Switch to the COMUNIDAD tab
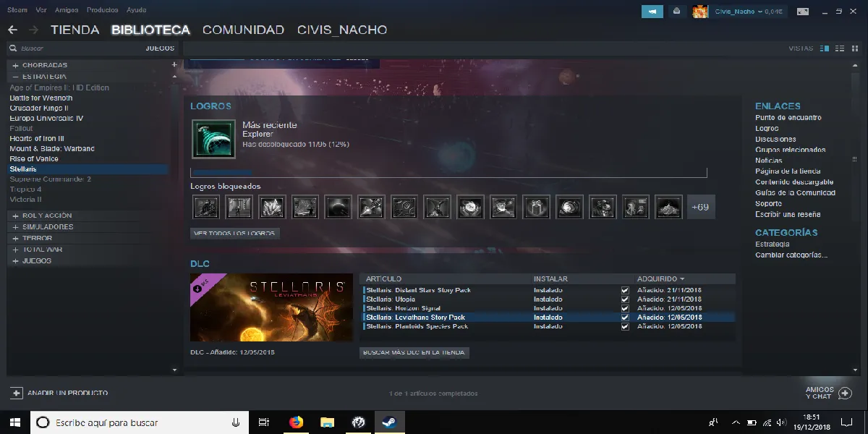Screen dimensions: 868x434 point(243,30)
